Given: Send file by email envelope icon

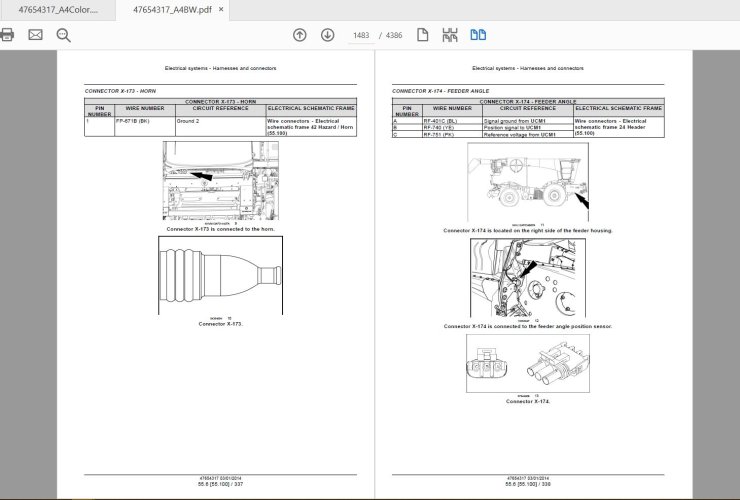Looking at the screenshot, I should (x=35, y=34).
